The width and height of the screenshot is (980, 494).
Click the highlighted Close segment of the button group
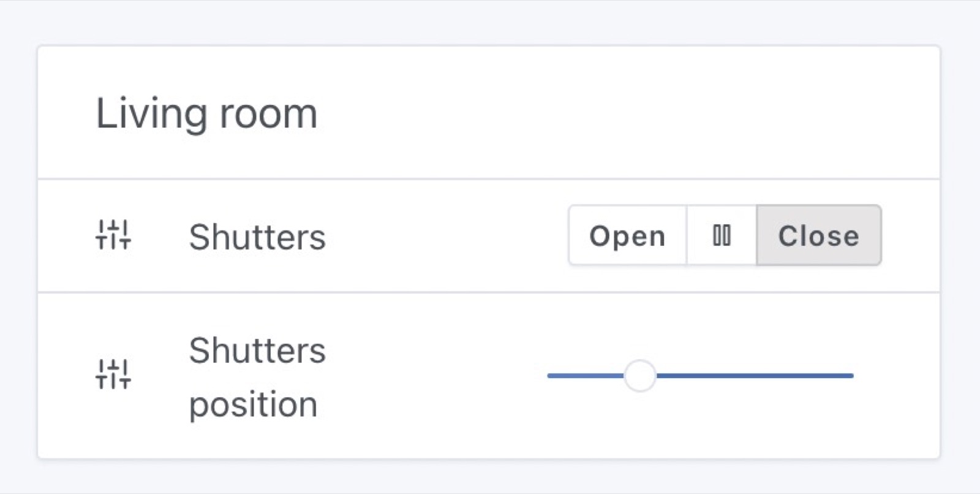[x=818, y=236]
